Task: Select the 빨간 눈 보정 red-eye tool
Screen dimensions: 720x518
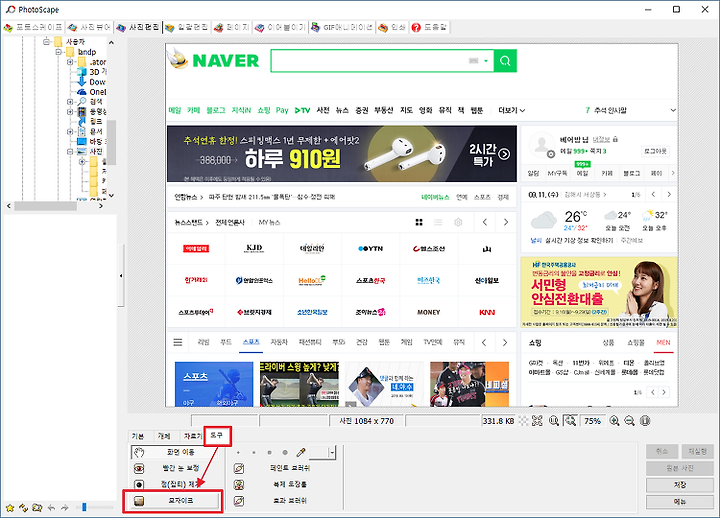Action: [174, 468]
